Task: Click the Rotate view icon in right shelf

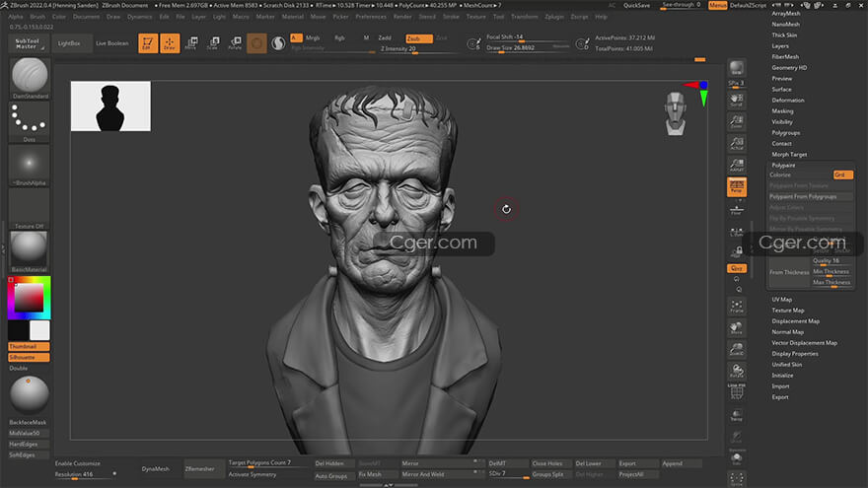Action: coord(736,371)
